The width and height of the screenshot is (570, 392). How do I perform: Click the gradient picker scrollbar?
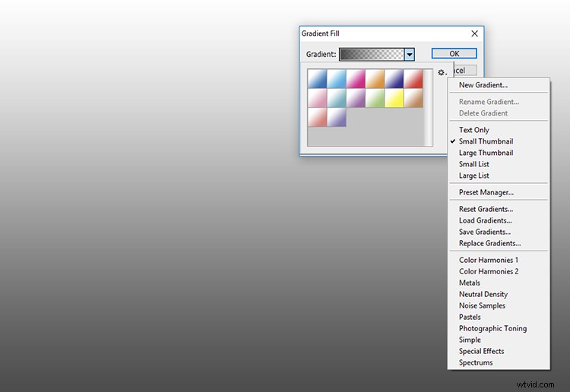[x=428, y=108]
